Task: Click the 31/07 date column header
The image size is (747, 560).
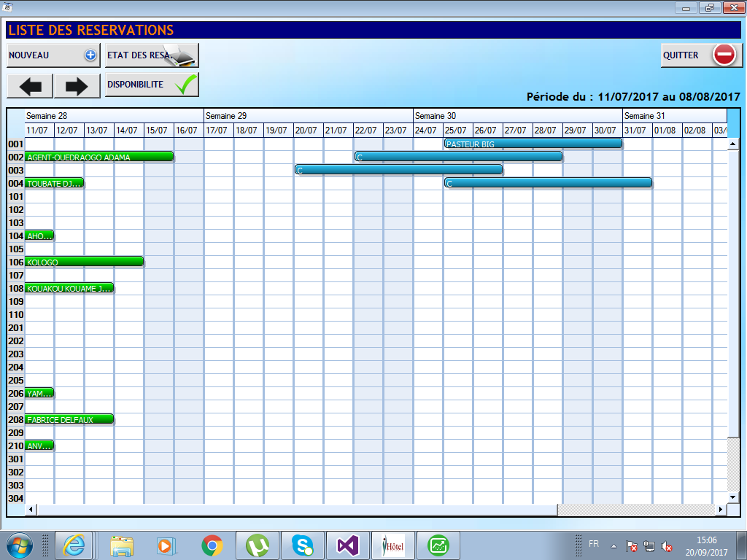Action: point(638,130)
